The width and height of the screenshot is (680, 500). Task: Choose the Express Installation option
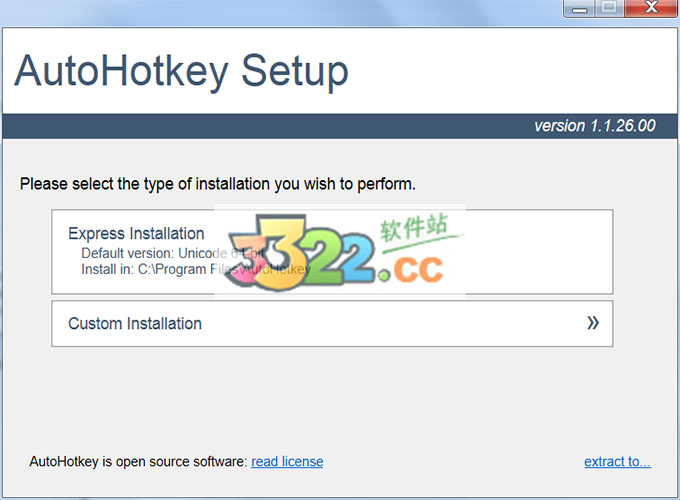(332, 252)
